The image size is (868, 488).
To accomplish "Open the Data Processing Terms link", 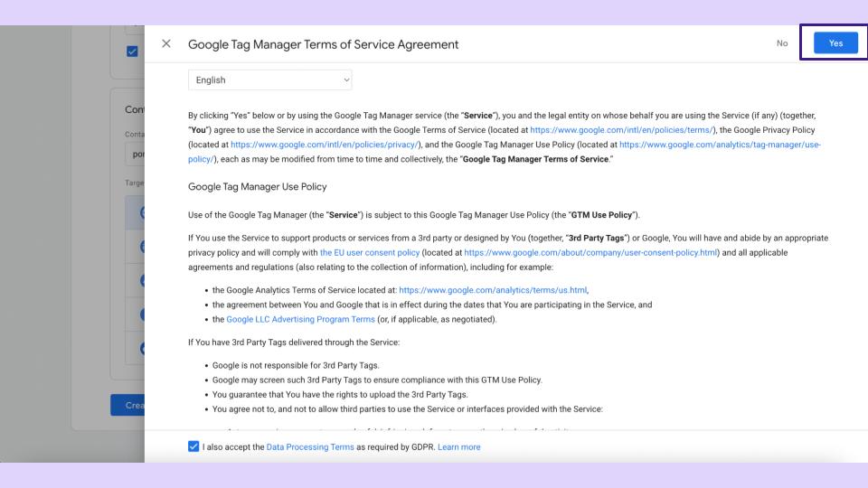I will click(x=310, y=447).
